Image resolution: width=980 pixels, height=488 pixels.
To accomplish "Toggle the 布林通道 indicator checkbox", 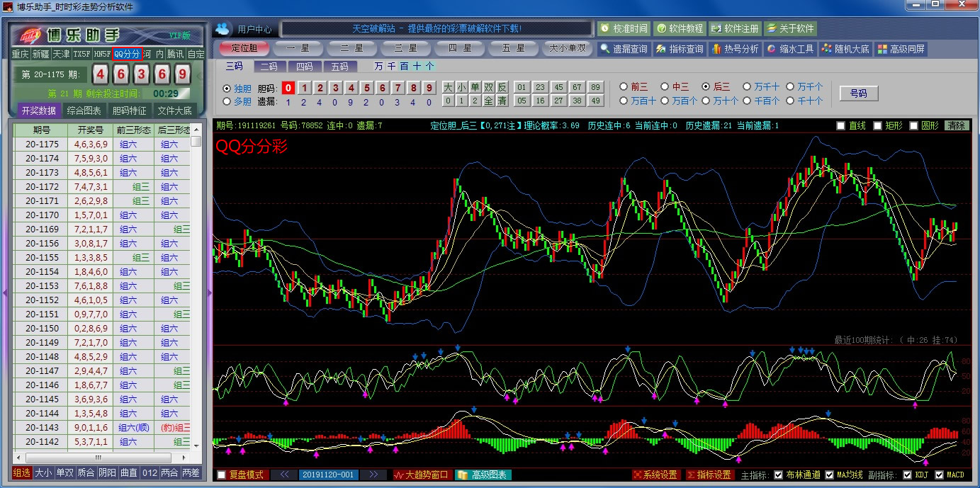I will (x=778, y=475).
